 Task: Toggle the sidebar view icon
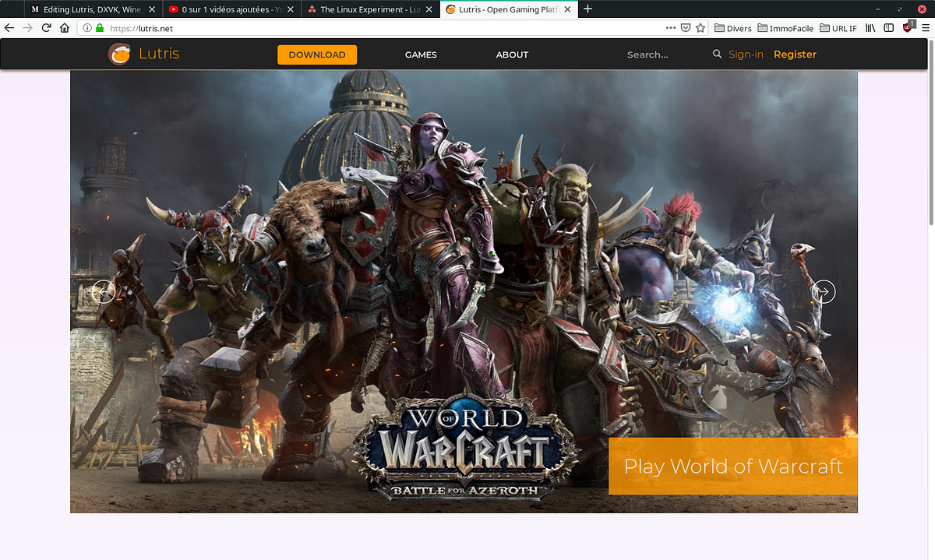coord(888,28)
